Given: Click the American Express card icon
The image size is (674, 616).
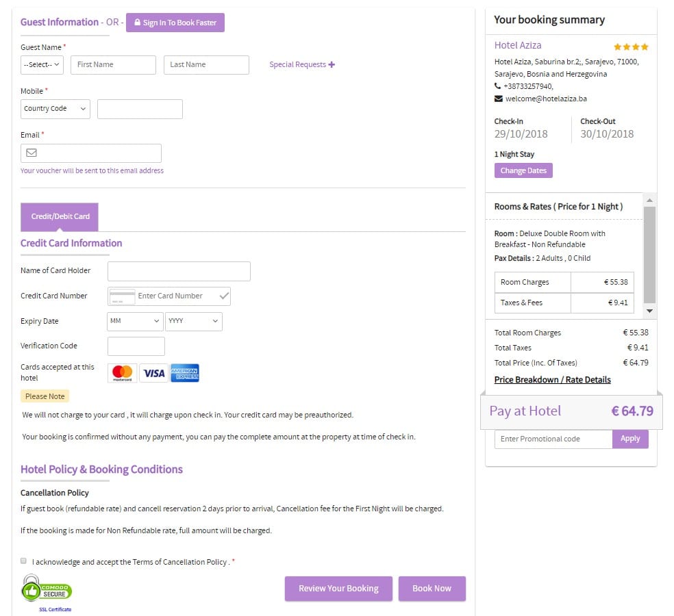Looking at the screenshot, I should 185,373.
